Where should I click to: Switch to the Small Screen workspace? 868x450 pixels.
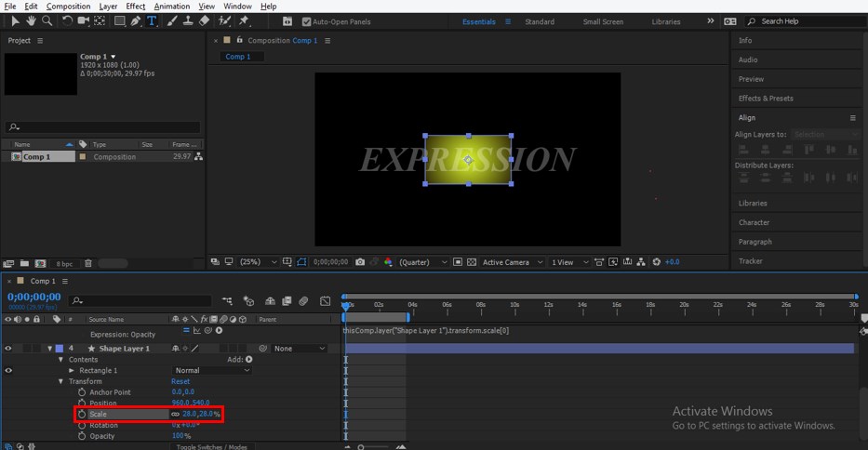tap(603, 21)
